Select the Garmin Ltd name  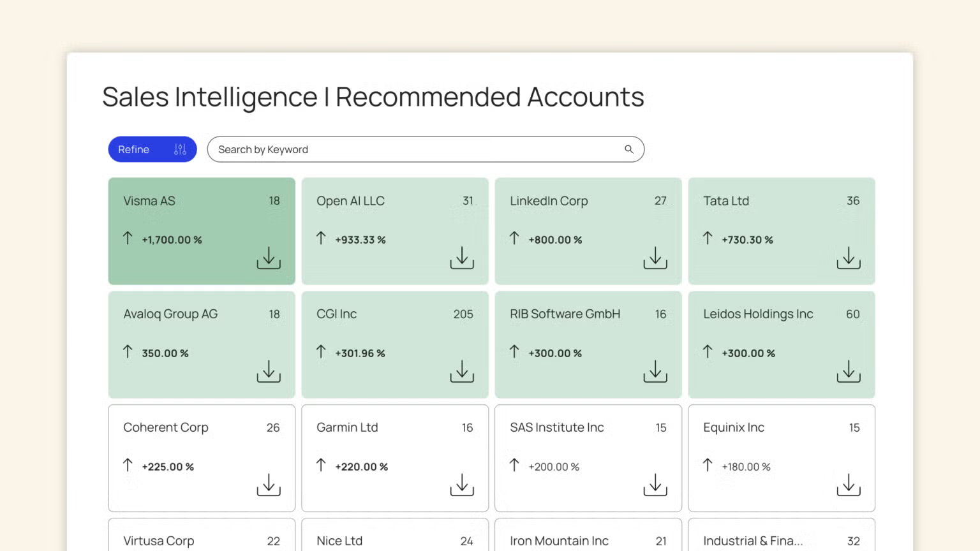[347, 428]
